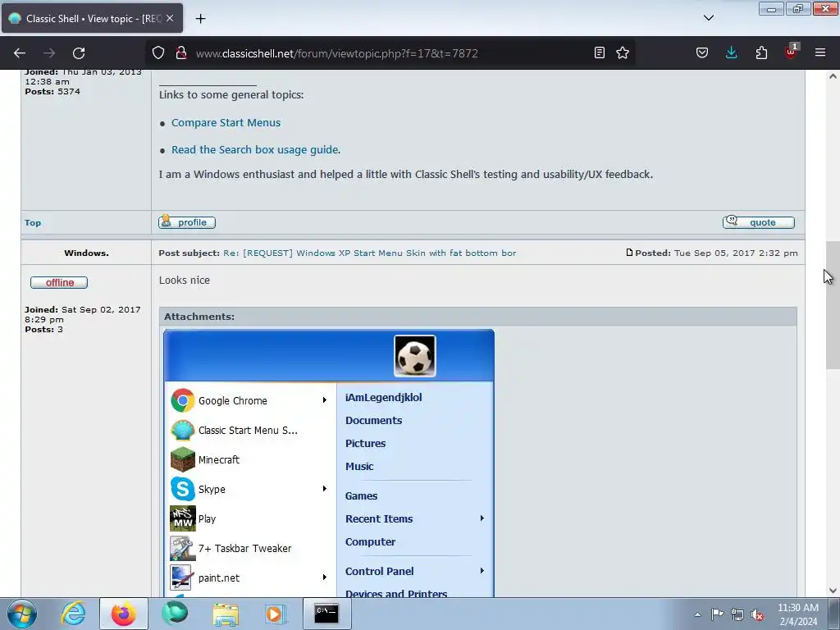Open Action Center flag tray icon

[717, 614]
